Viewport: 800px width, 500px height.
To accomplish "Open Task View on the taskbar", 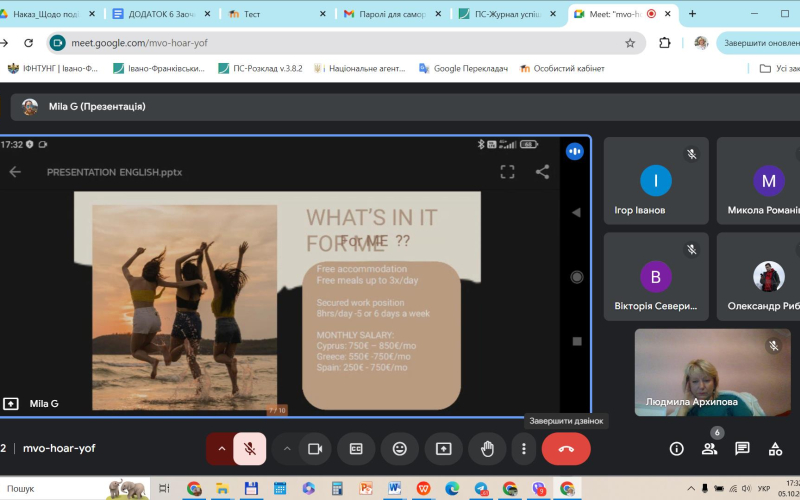I will coord(164,489).
